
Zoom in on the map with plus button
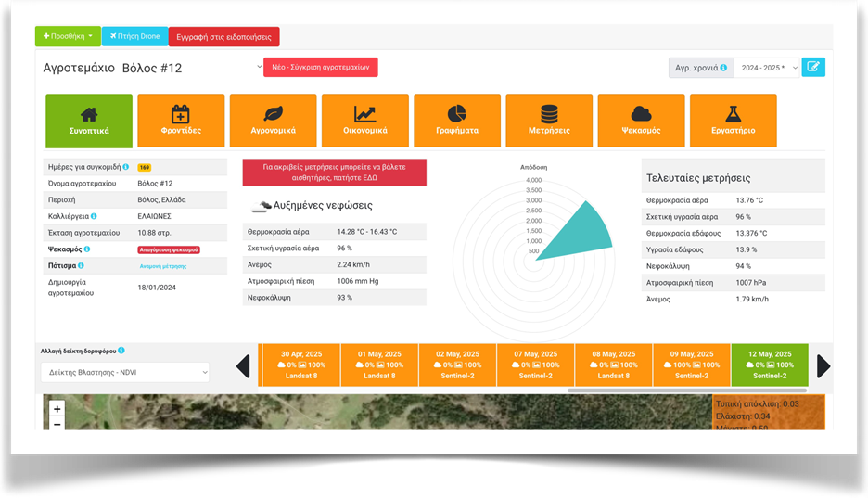57,408
